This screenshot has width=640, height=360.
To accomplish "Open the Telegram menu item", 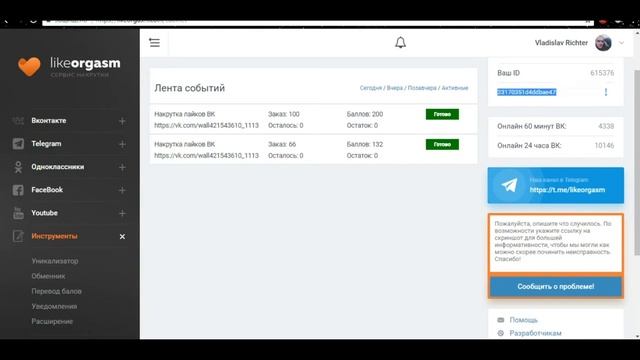I will (x=46, y=144).
